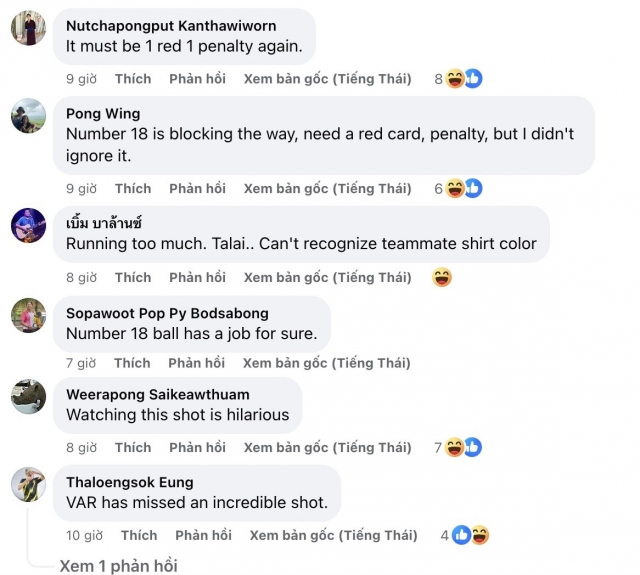Toggle Thích on Thaloengsok Eung's comment

[x=139, y=535]
